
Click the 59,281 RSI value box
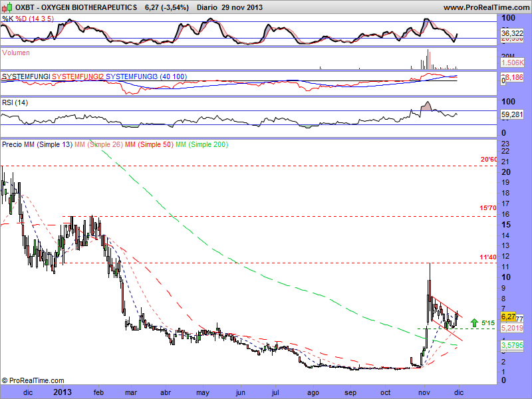[x=512, y=114]
